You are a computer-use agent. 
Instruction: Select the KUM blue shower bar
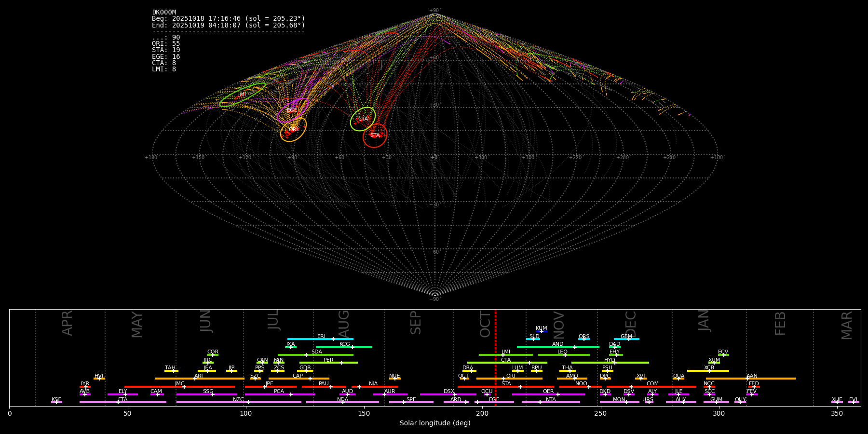click(x=542, y=331)
